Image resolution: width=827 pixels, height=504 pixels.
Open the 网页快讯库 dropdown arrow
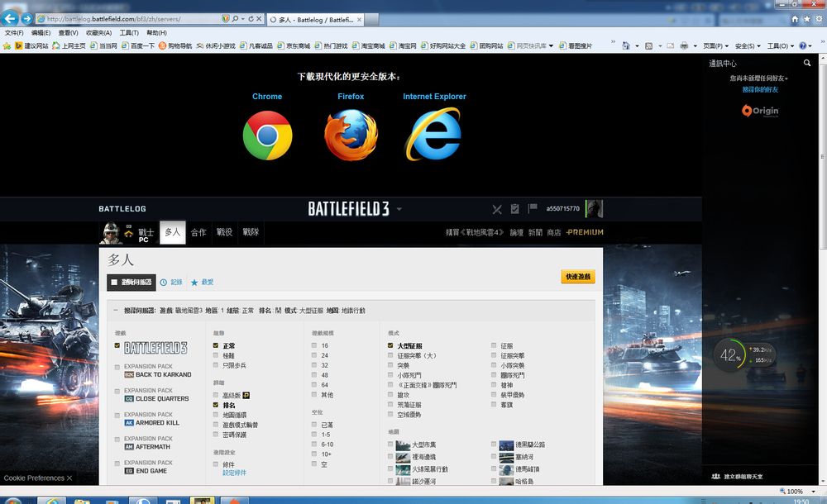(551, 46)
